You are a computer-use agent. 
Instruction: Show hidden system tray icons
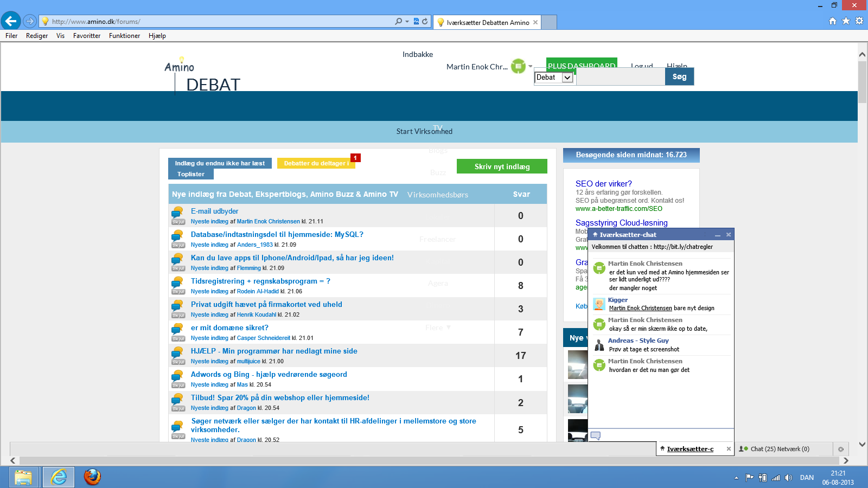[x=736, y=478]
